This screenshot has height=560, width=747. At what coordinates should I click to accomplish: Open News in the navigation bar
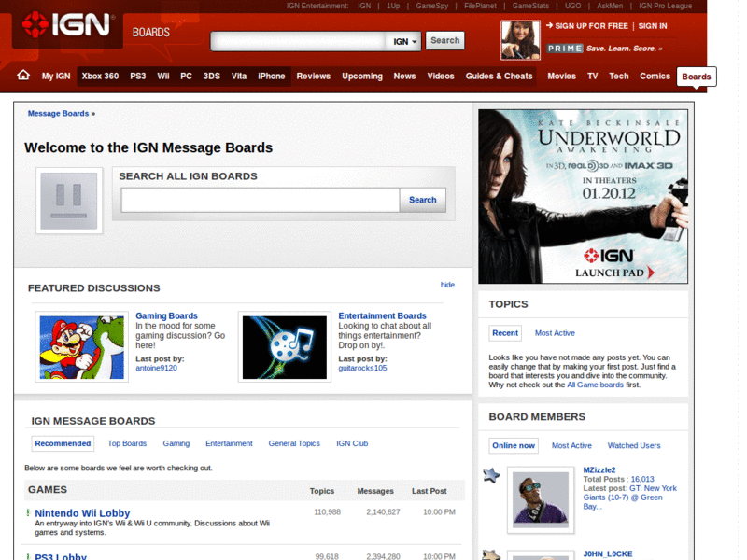tap(404, 77)
